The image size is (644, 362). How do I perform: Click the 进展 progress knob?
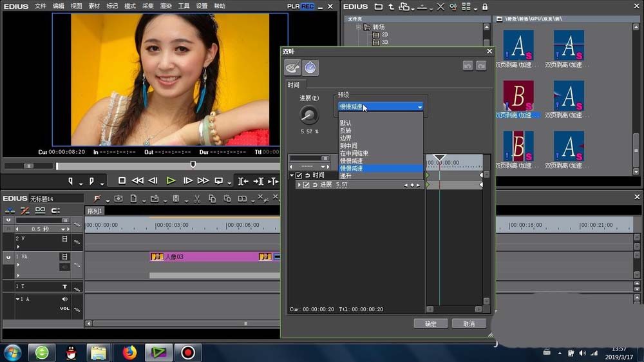(x=309, y=116)
